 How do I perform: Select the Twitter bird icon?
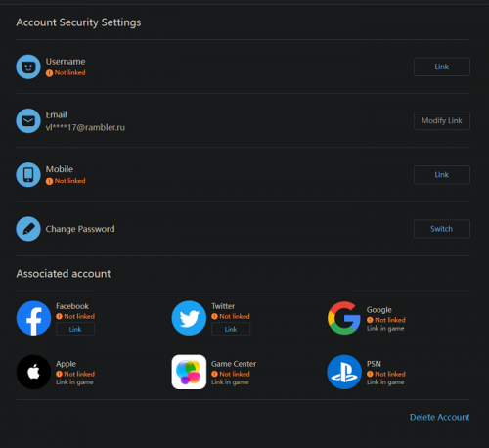[x=189, y=318]
